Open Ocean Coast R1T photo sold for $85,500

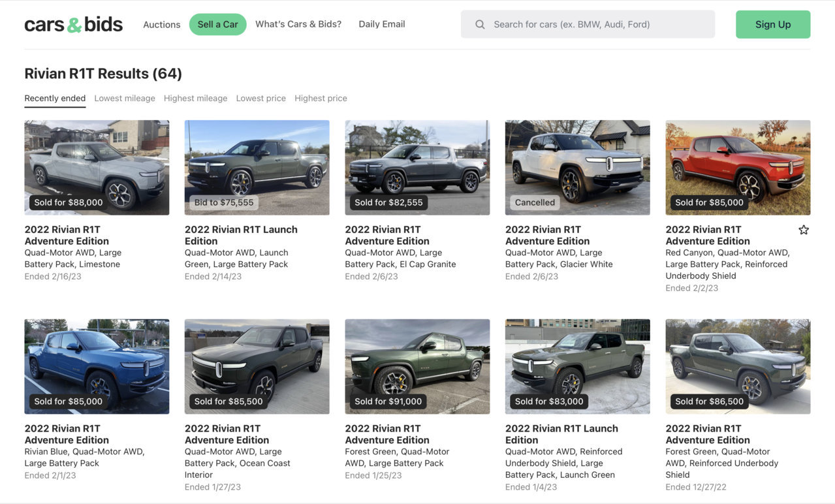tap(257, 366)
